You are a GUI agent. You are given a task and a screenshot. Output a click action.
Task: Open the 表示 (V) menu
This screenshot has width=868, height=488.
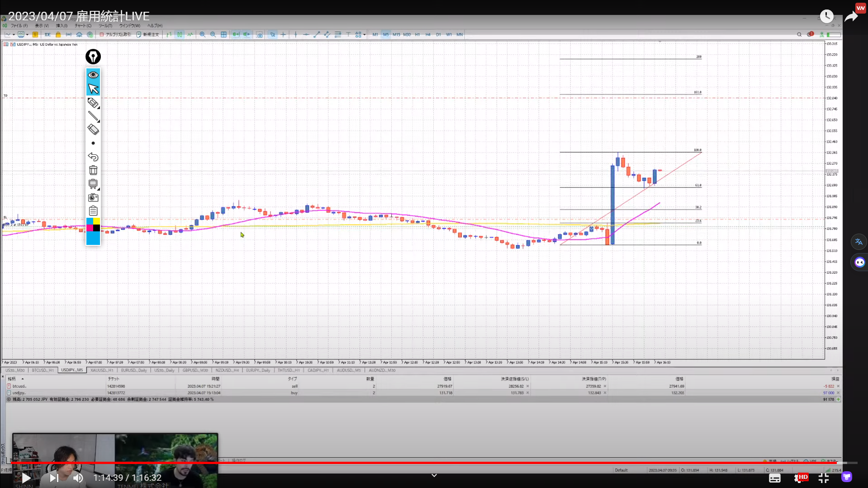(42, 26)
